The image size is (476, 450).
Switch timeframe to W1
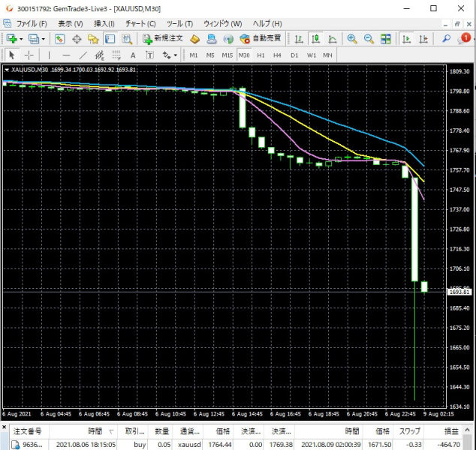[311, 55]
